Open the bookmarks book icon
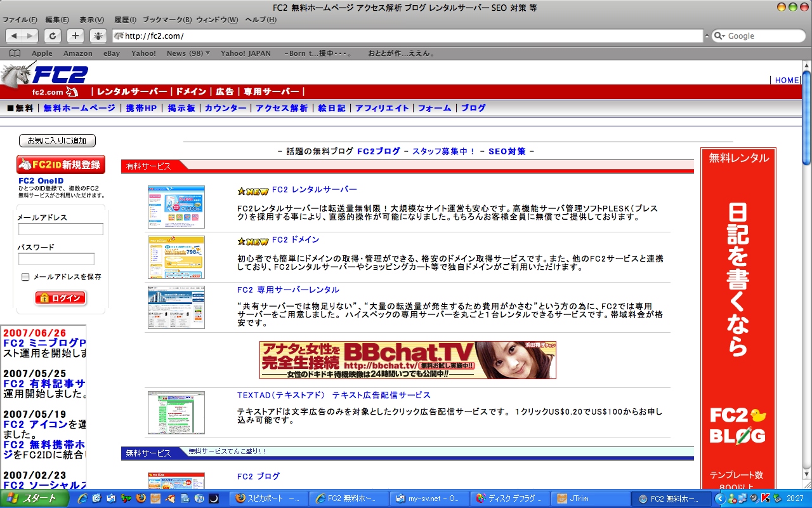Image resolution: width=812 pixels, height=508 pixels. coord(15,53)
